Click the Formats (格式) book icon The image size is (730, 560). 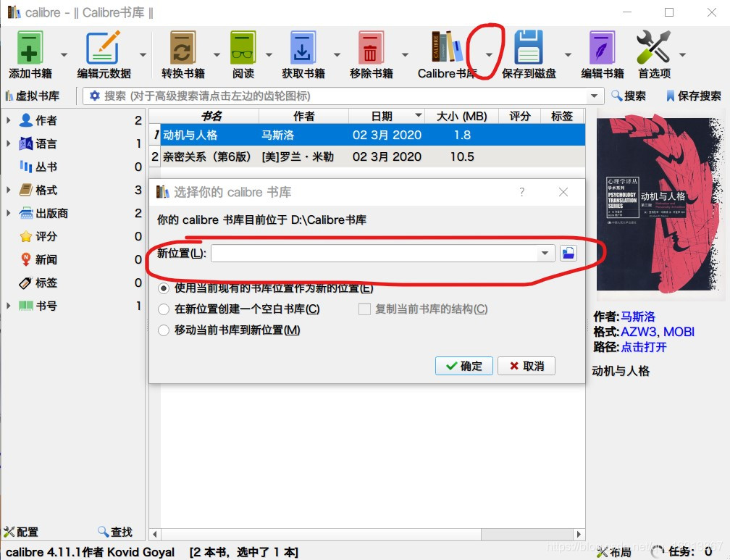[x=25, y=190]
